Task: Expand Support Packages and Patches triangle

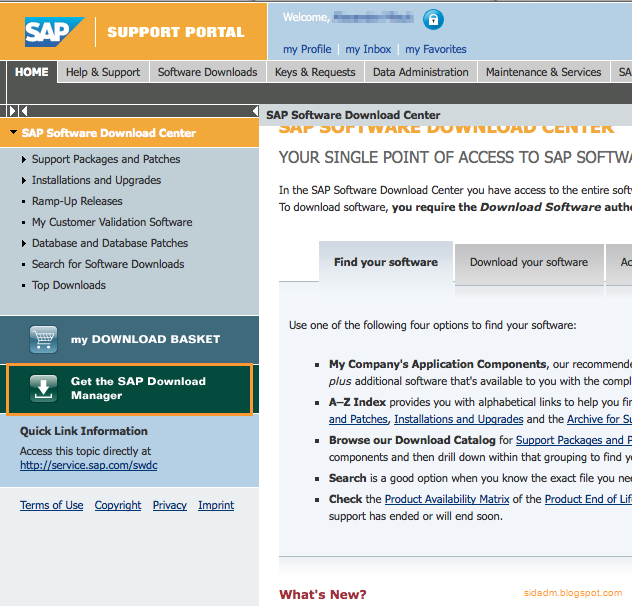Action: pos(24,160)
